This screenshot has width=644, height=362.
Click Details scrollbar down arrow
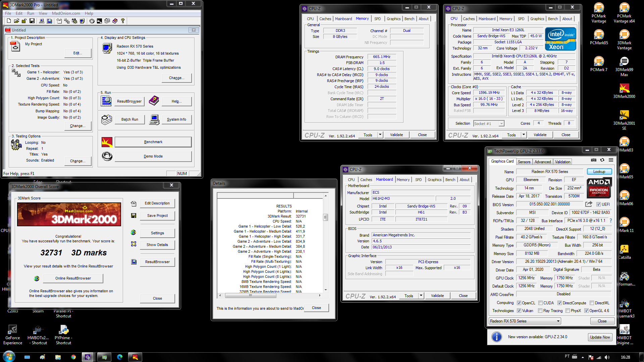coord(325,290)
